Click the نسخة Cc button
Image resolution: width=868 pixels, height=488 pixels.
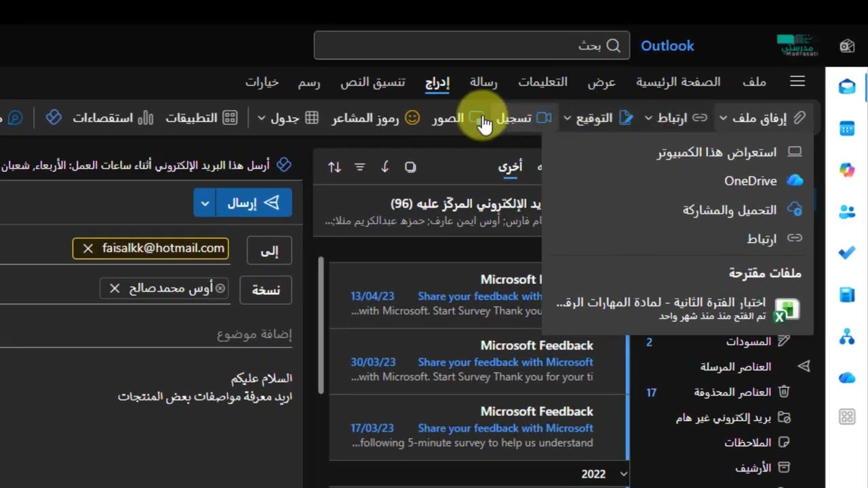point(266,290)
